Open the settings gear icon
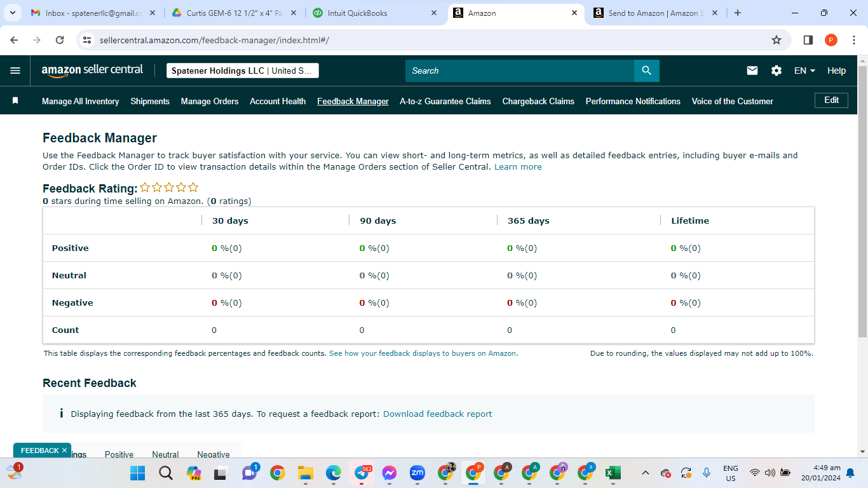This screenshot has width=868, height=488. [x=776, y=71]
